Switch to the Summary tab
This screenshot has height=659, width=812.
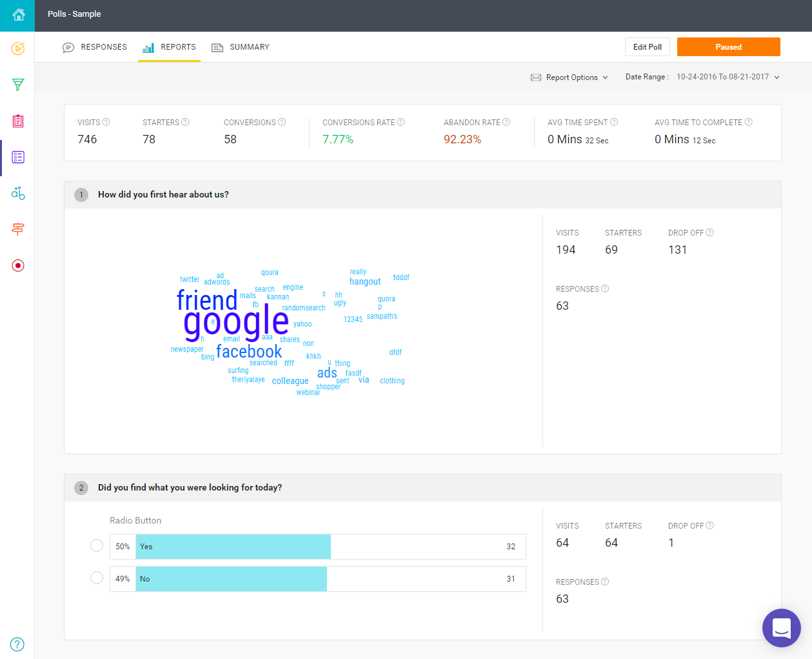tap(241, 47)
